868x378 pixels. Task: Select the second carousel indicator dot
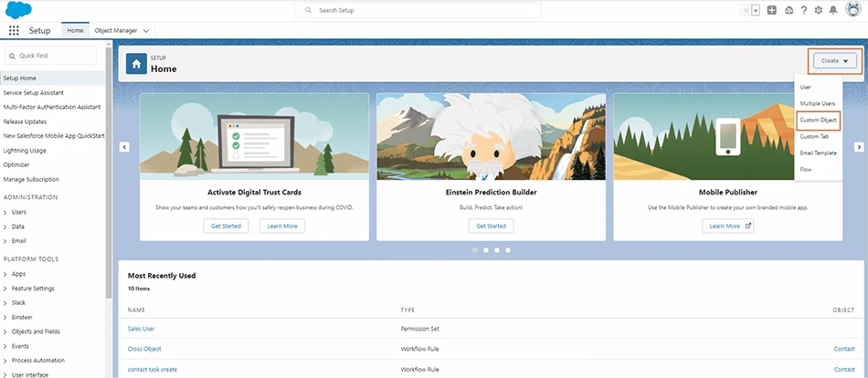[486, 250]
